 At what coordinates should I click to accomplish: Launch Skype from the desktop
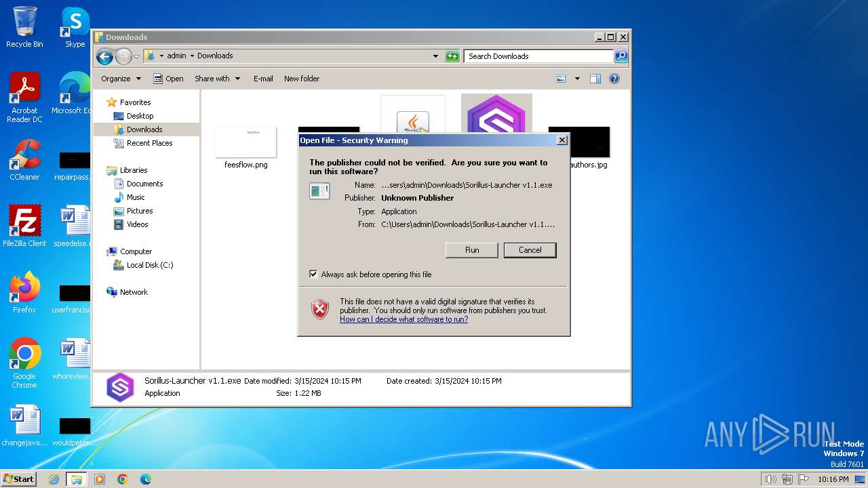[x=75, y=27]
